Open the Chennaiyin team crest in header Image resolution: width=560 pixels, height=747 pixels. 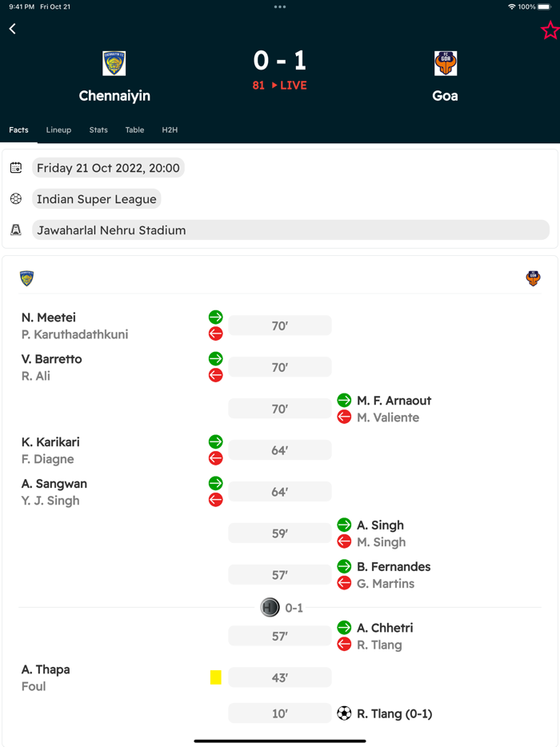114,63
